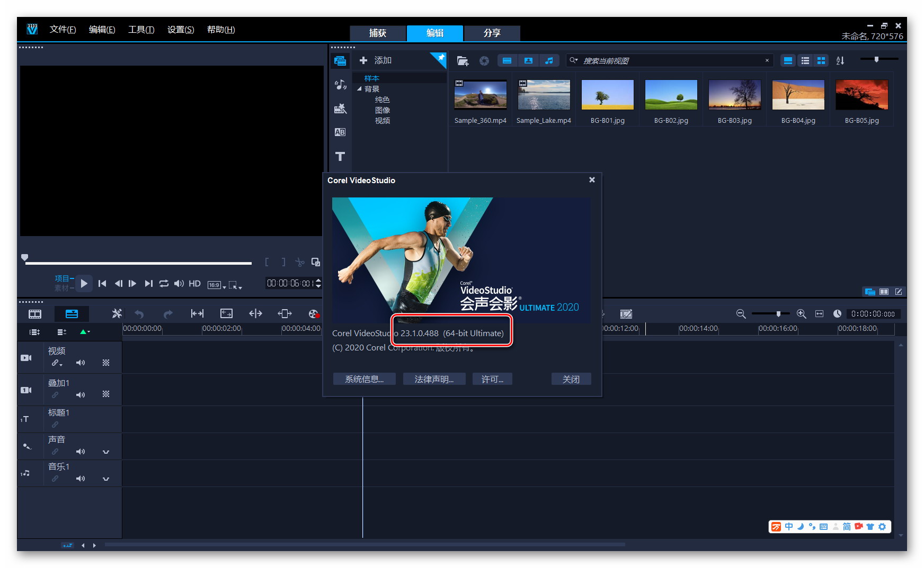Increase the preview timecode with up arrow
Screen dimensions: 924x568
pos(318,281)
